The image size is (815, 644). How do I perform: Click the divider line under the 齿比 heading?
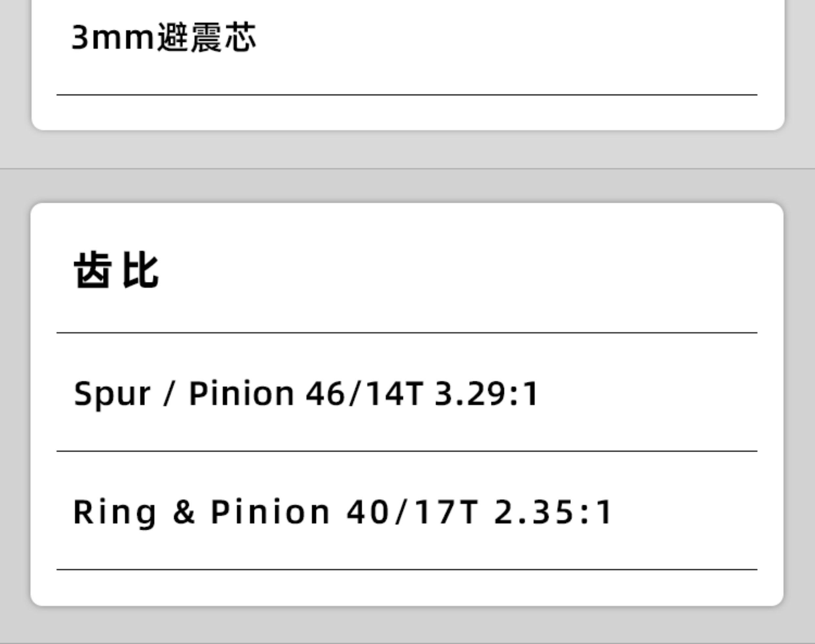coord(407,333)
